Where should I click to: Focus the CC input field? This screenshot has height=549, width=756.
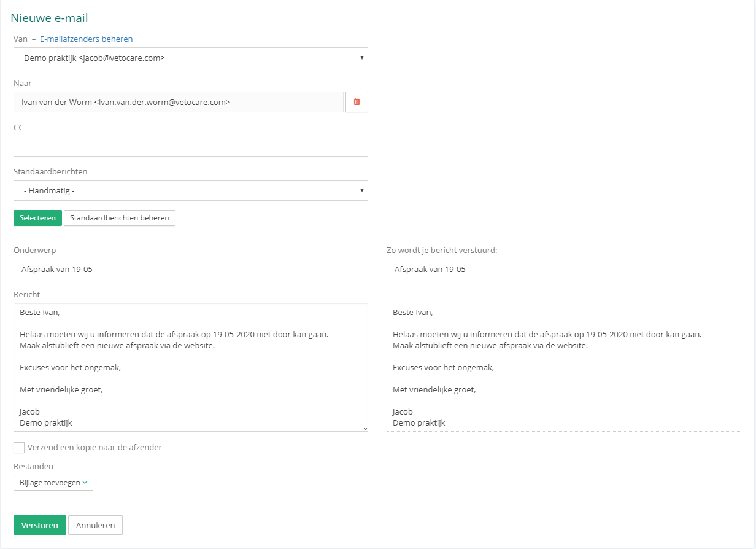[x=191, y=146]
